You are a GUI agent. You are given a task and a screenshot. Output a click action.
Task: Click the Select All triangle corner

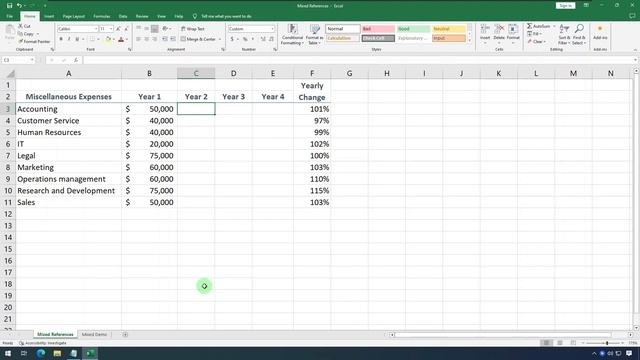pos(10,73)
